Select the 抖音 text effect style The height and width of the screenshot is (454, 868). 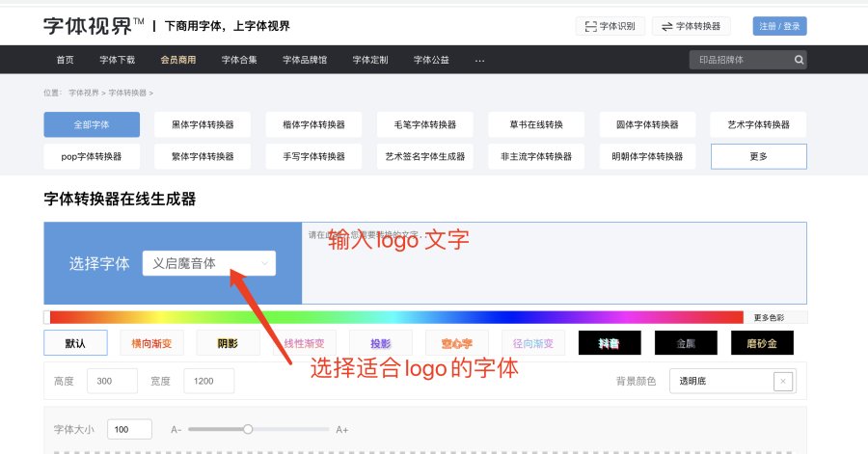click(610, 343)
